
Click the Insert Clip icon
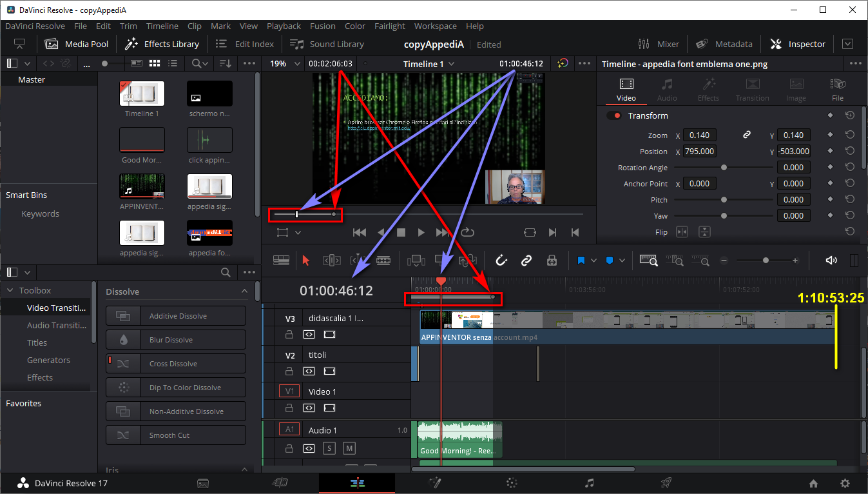(416, 261)
